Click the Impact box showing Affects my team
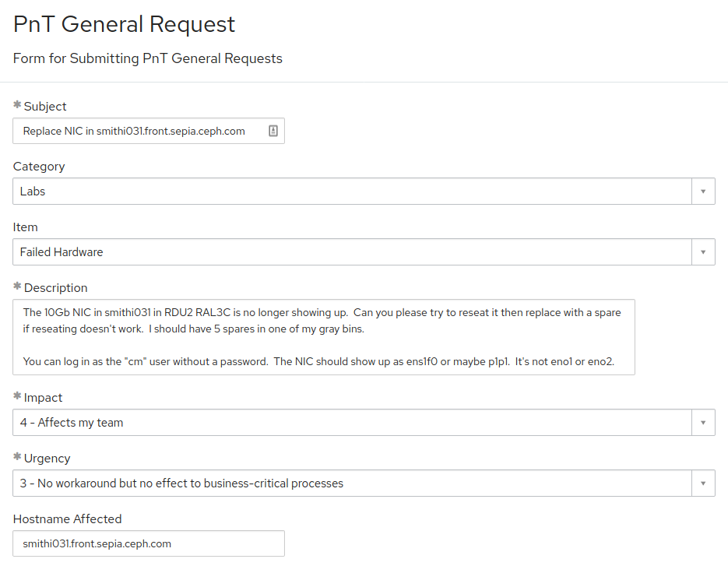Screen dimensions: 728x566 point(350,423)
